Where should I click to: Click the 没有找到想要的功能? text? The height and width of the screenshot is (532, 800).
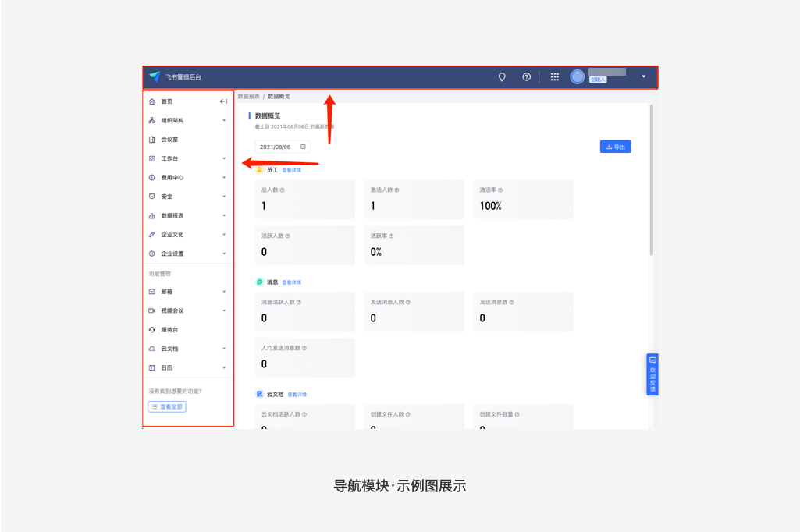[175, 392]
